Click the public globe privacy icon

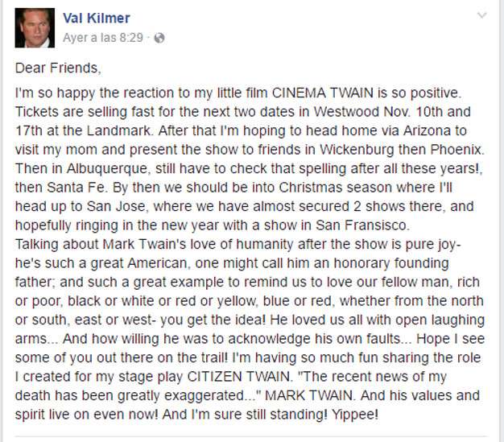[159, 37]
